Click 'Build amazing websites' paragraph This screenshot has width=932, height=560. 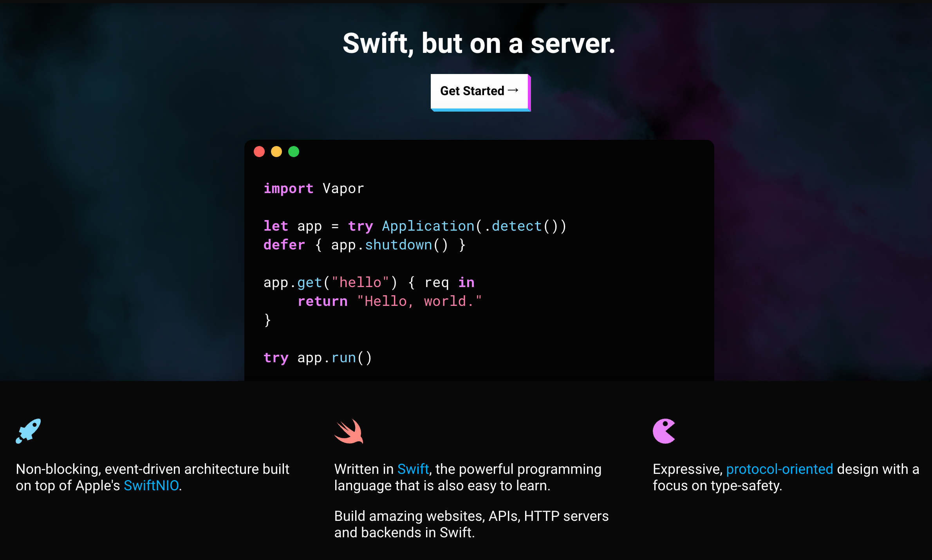click(x=471, y=524)
